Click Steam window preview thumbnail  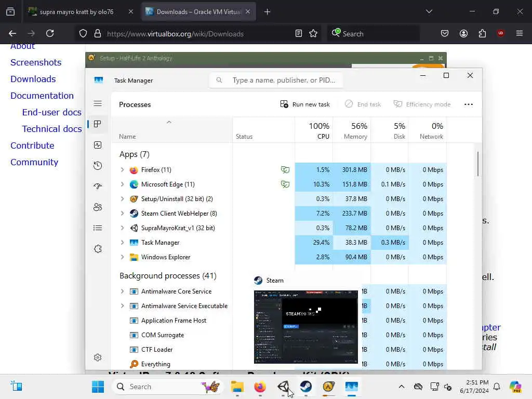pyautogui.click(x=305, y=327)
